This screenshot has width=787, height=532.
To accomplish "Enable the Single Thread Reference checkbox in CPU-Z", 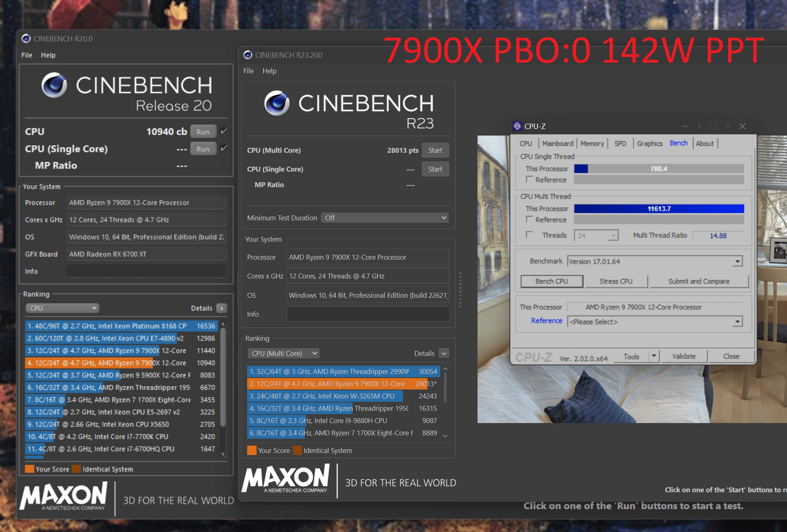I will 529,179.
